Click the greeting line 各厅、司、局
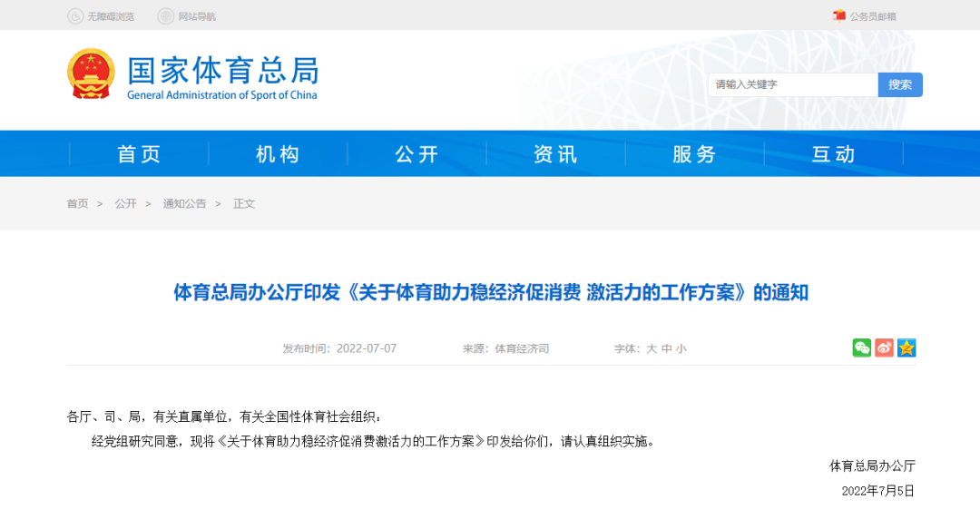The image size is (980, 519). (x=224, y=417)
